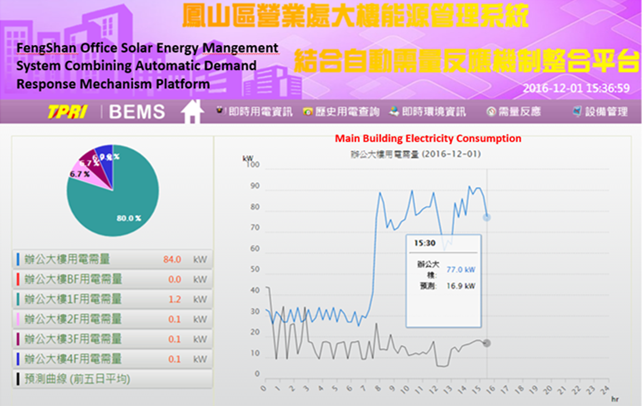
Task: Click the blue swatch for 辦公大樓4F用電需量
Action: click(x=18, y=359)
